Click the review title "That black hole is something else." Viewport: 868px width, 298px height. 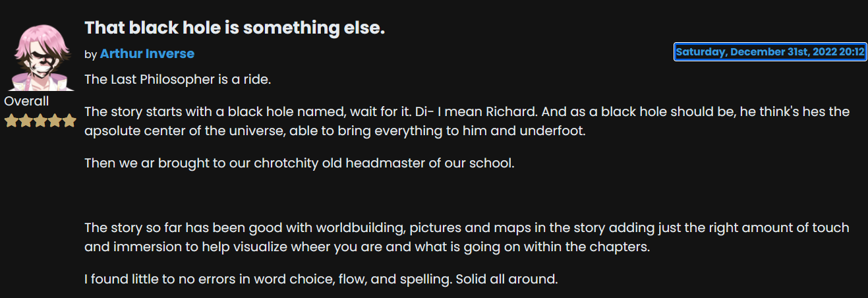(x=235, y=28)
